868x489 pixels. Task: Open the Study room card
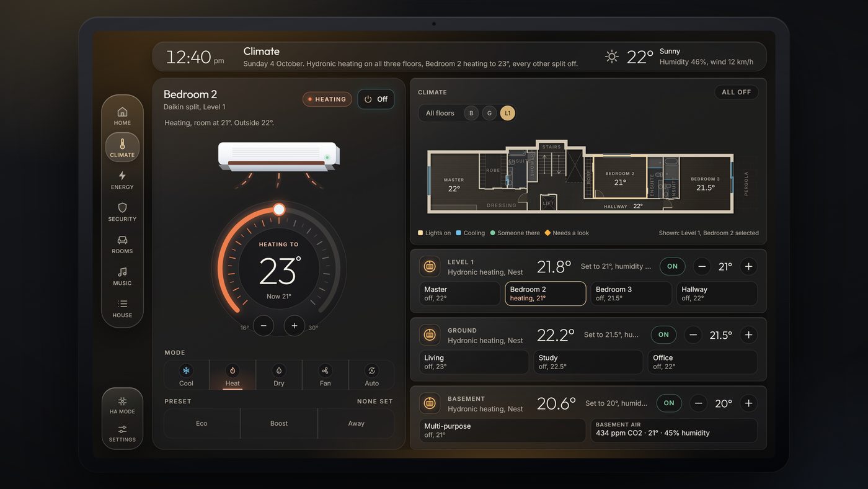point(588,362)
